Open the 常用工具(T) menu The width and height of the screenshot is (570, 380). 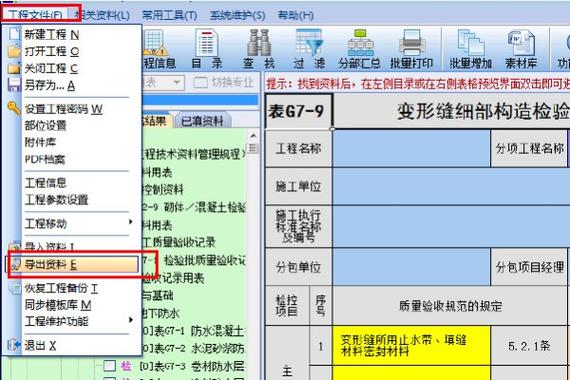tap(170, 15)
